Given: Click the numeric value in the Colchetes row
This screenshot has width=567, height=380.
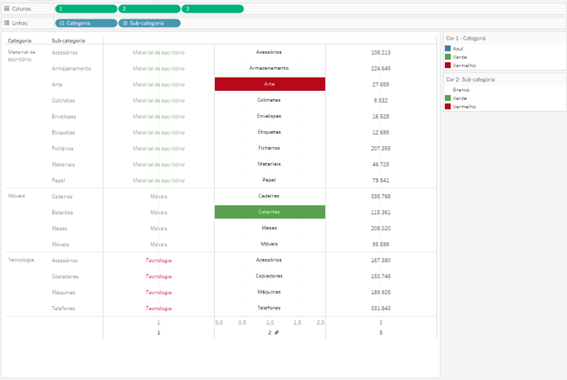Looking at the screenshot, I should click(x=381, y=101).
